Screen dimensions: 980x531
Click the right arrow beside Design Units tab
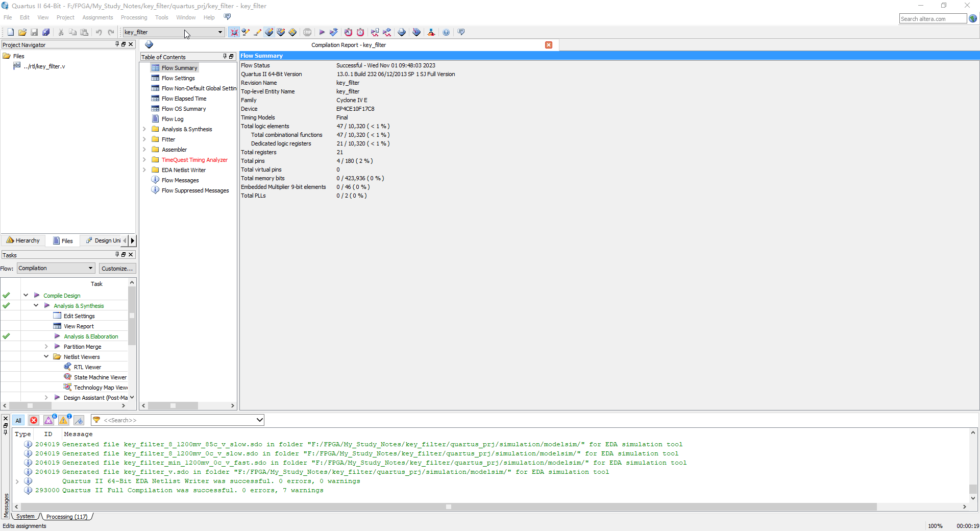coord(133,240)
